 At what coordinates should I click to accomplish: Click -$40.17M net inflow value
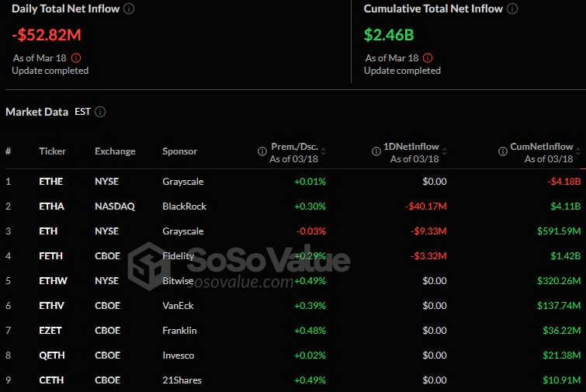click(426, 206)
